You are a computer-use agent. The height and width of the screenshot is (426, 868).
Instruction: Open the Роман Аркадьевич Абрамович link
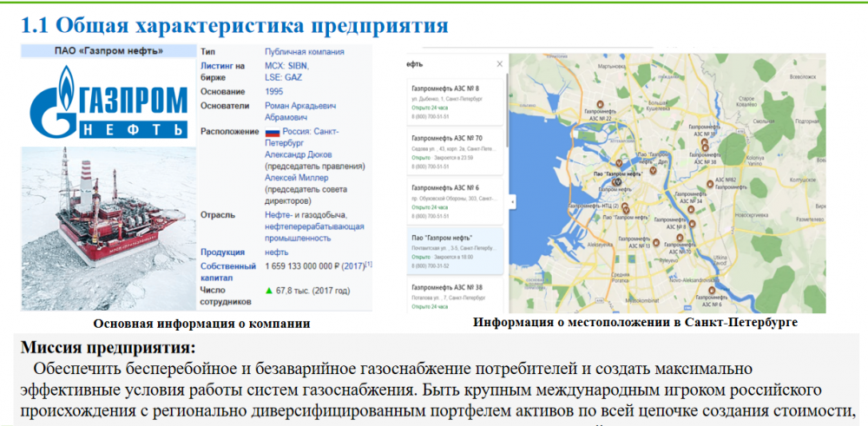[x=300, y=111]
